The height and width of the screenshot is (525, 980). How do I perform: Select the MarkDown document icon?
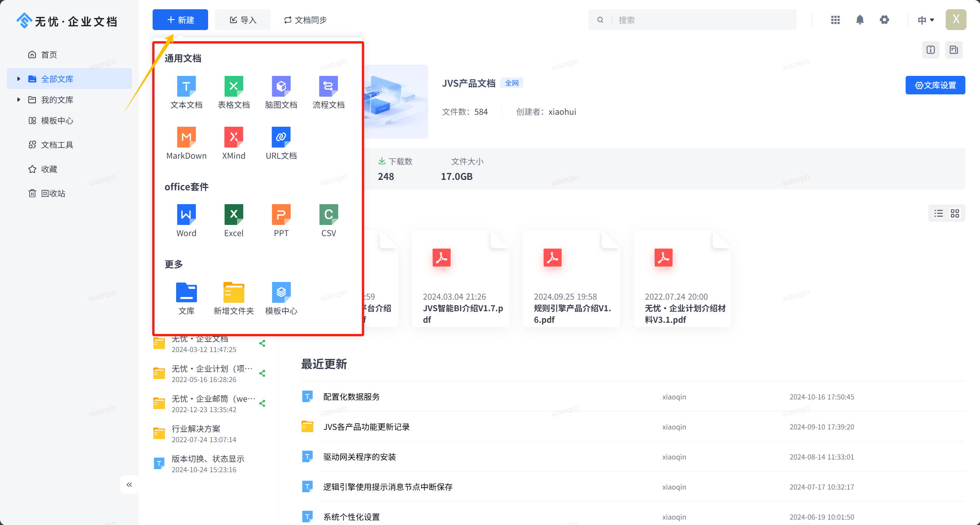186,143
